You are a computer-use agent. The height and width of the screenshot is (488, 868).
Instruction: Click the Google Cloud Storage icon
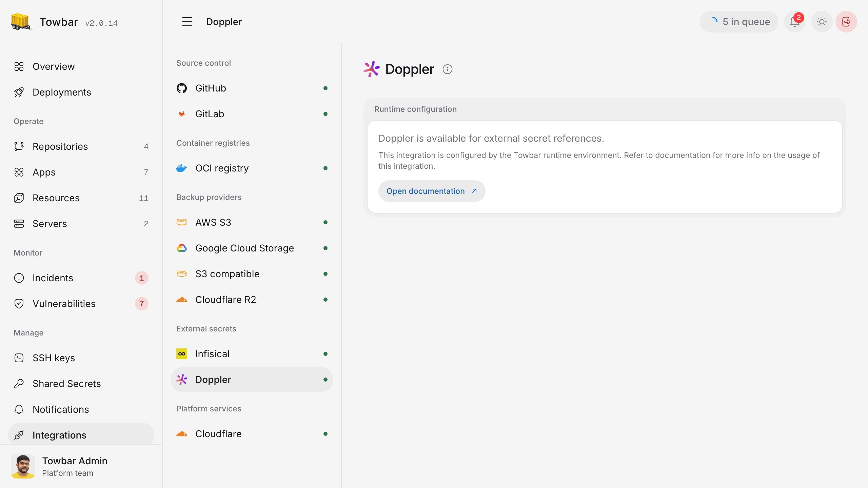(182, 248)
